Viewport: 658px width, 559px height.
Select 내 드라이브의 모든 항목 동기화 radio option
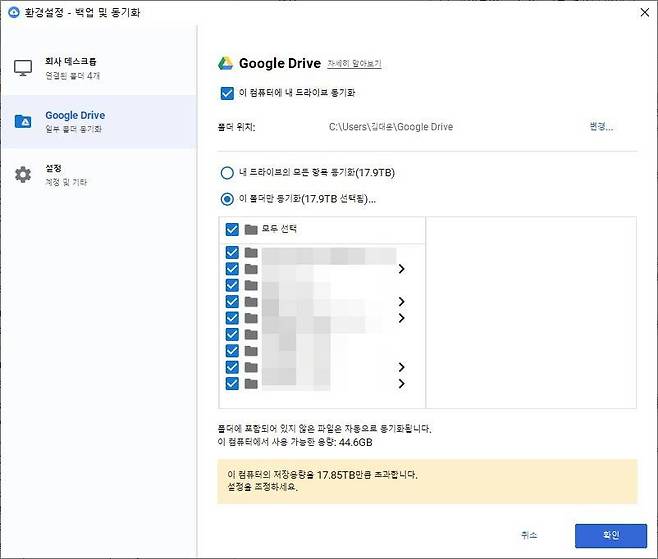[x=227, y=173]
